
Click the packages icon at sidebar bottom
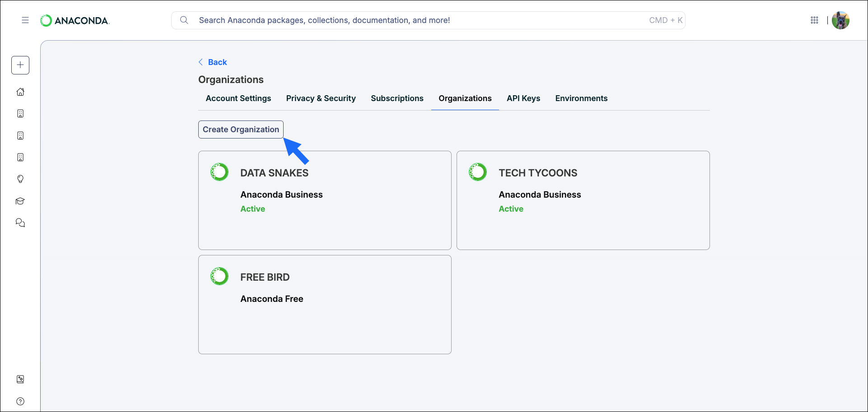20,379
